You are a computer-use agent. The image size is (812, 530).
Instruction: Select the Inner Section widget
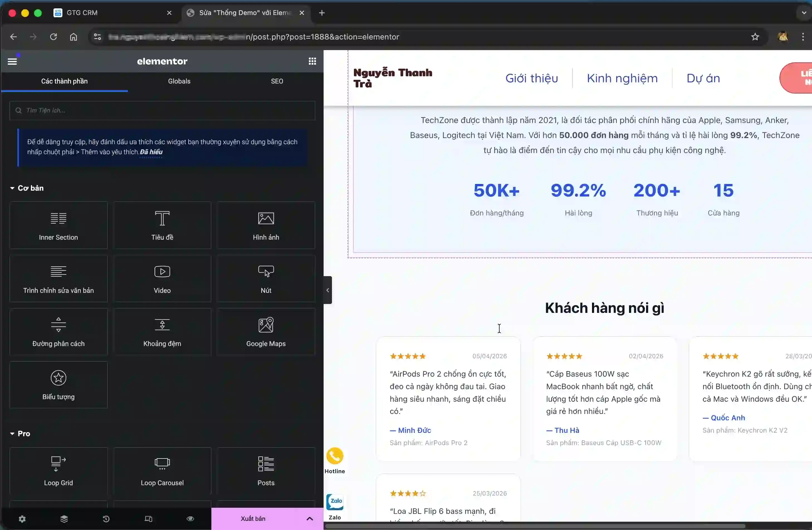(x=58, y=225)
